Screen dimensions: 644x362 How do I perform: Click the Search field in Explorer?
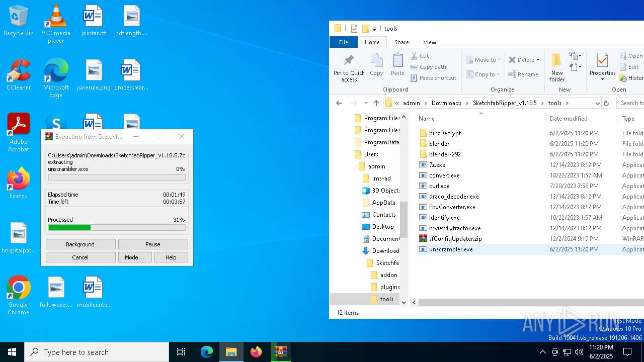631,103
